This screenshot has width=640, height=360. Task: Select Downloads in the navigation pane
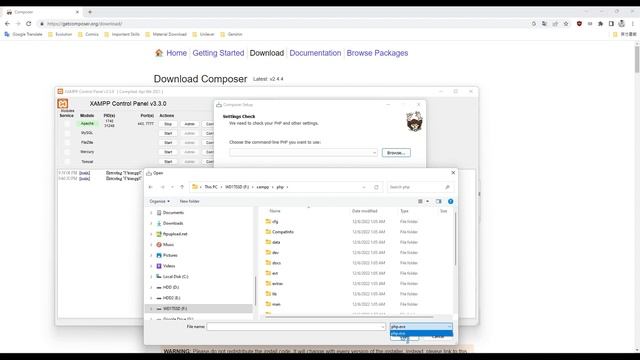(x=173, y=223)
